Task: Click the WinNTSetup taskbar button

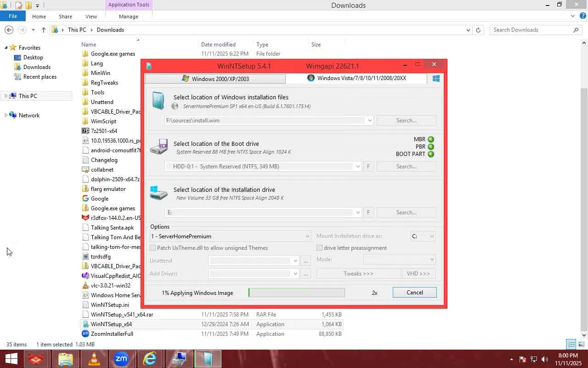Action: point(208,359)
